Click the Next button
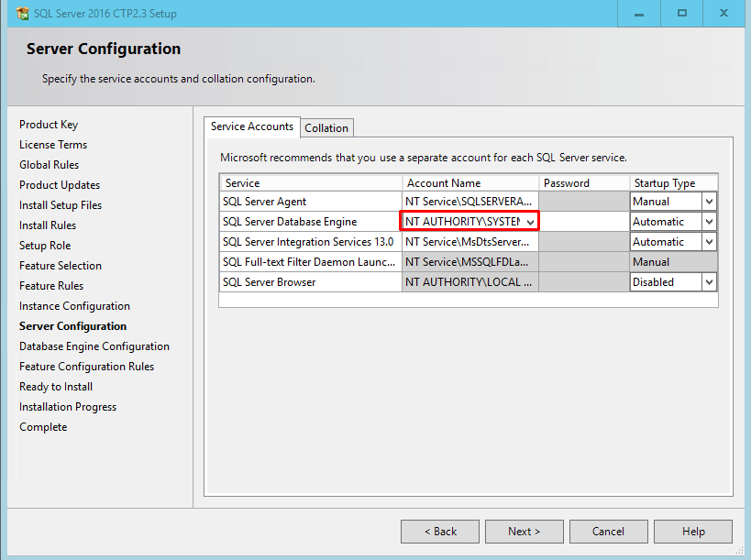Viewport: 751px width, 560px height. point(524,532)
